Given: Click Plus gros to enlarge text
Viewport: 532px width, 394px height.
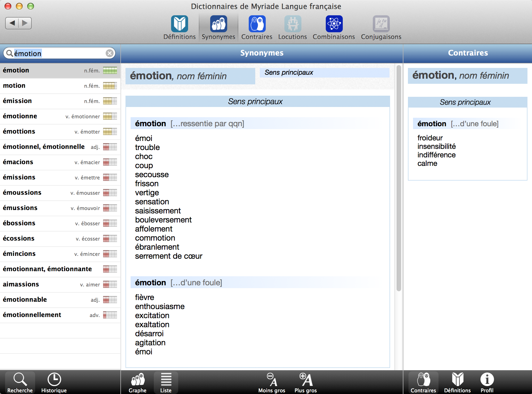Looking at the screenshot, I should click(305, 382).
